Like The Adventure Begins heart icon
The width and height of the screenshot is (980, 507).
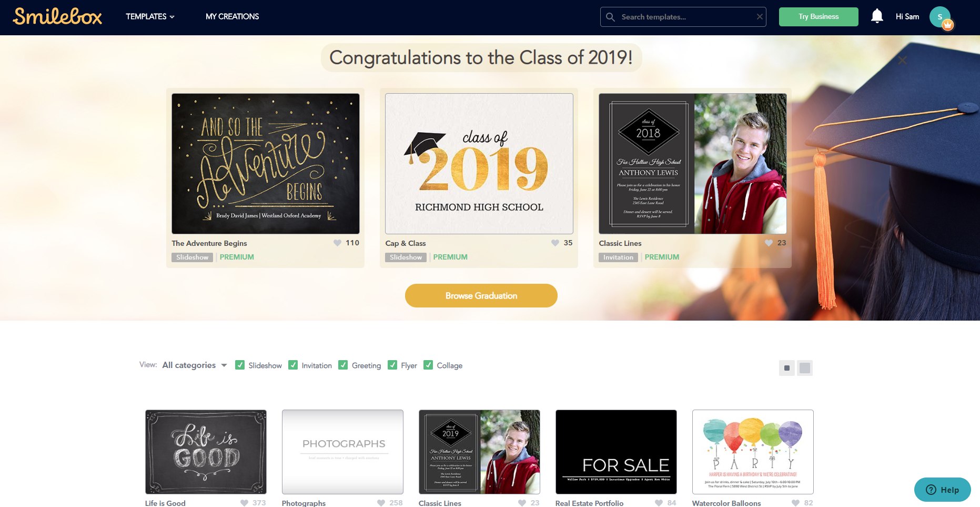tap(337, 243)
